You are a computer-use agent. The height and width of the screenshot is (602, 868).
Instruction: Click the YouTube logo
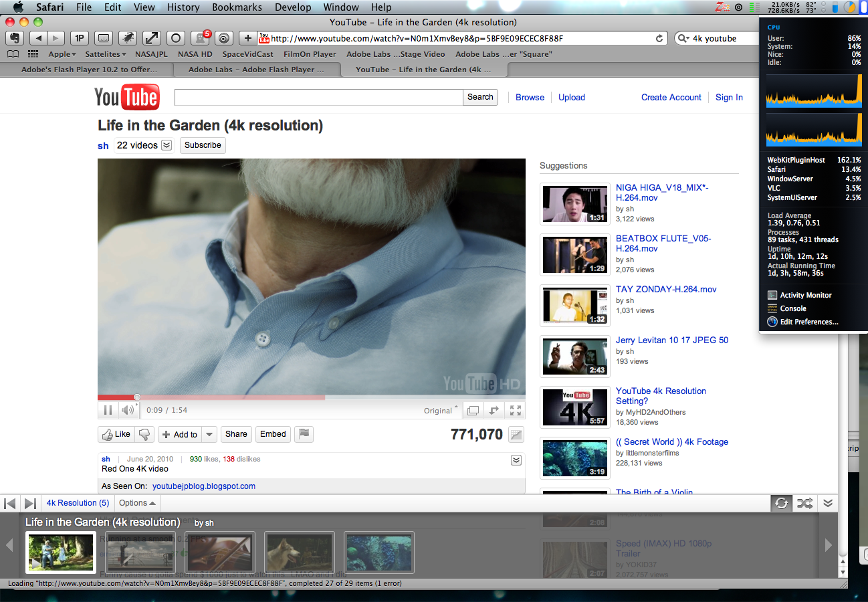point(127,97)
